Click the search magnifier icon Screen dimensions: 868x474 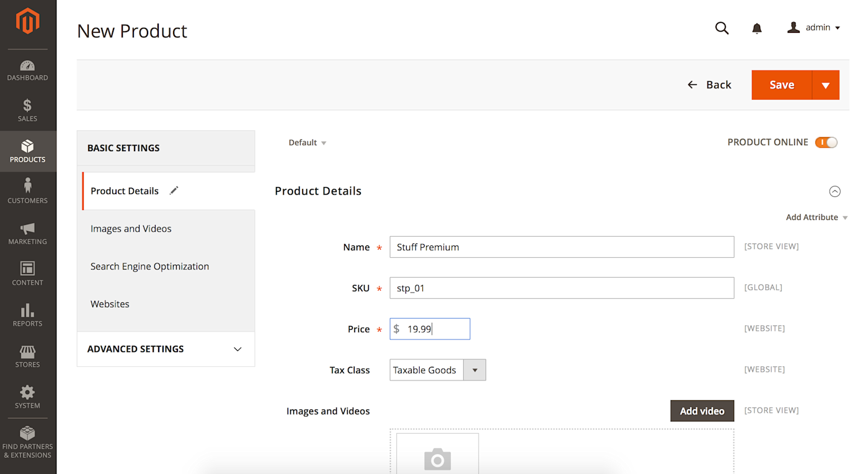click(x=722, y=29)
